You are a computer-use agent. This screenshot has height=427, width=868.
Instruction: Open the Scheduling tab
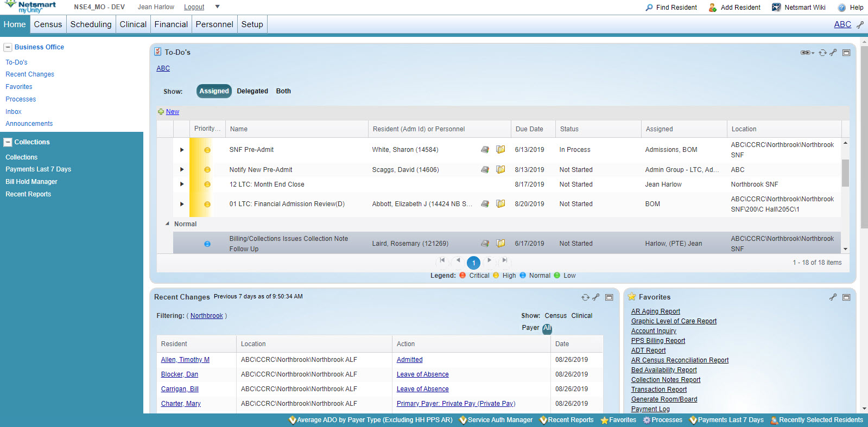(x=91, y=24)
